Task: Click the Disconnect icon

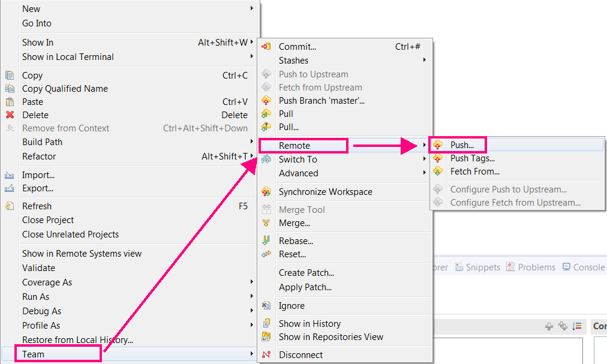Action: tap(266, 354)
